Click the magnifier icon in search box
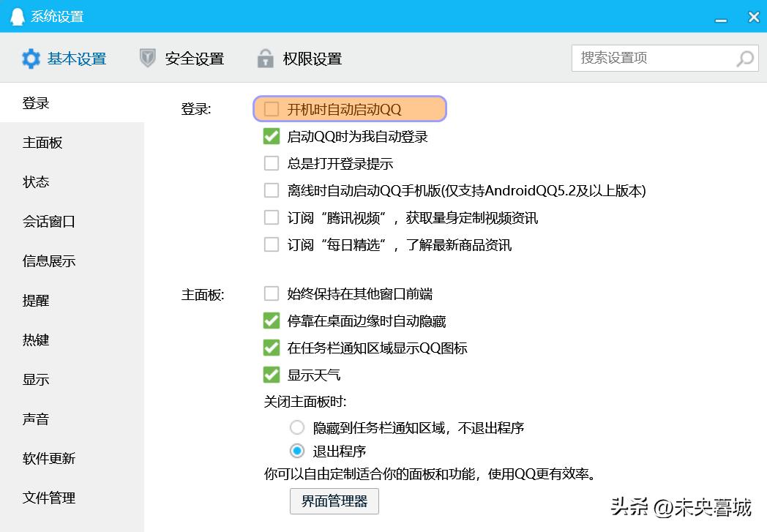 coord(744,58)
